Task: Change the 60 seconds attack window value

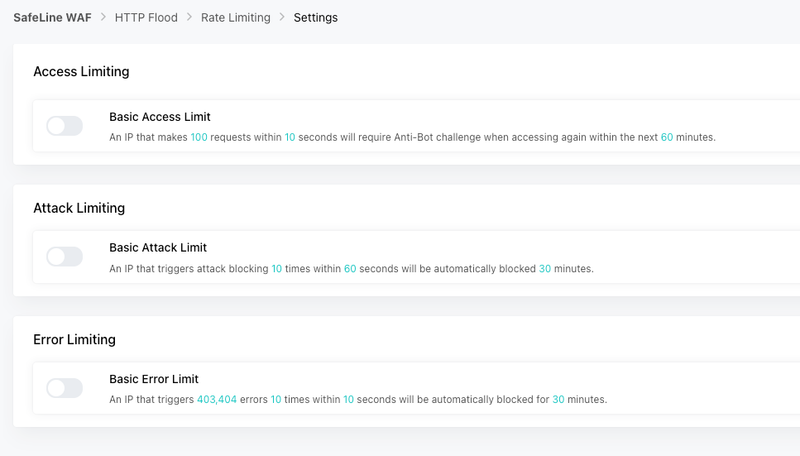Action: pyautogui.click(x=350, y=269)
